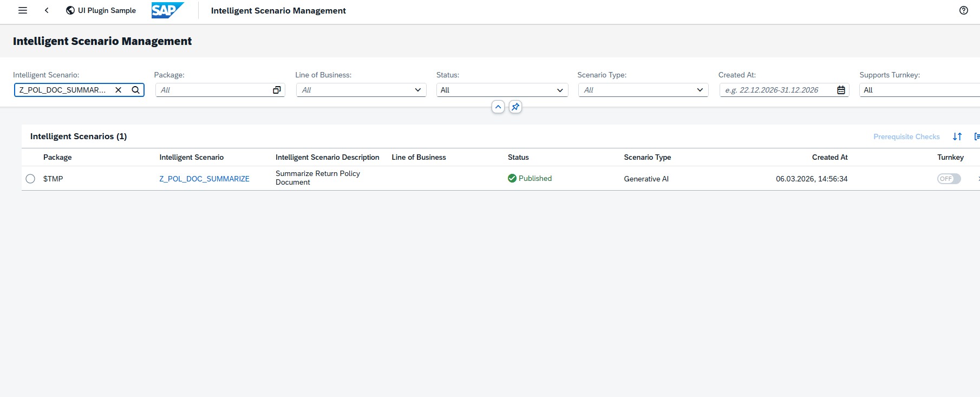
Task: Open the Created At calendar picker
Action: (841, 90)
